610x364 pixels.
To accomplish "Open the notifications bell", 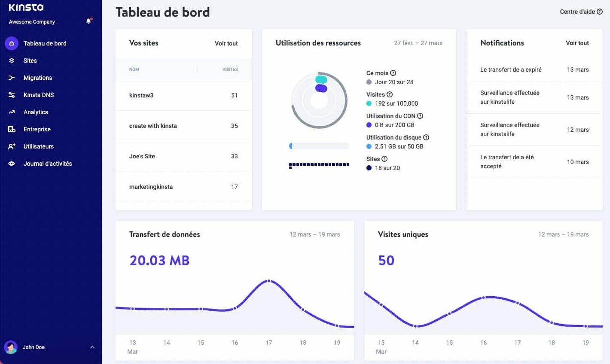I will pyautogui.click(x=88, y=20).
